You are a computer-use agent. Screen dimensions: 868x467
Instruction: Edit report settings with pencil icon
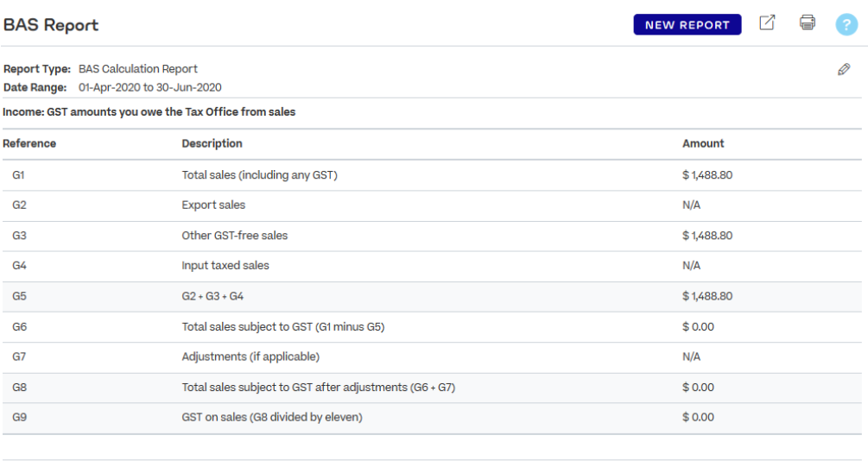pyautogui.click(x=844, y=69)
